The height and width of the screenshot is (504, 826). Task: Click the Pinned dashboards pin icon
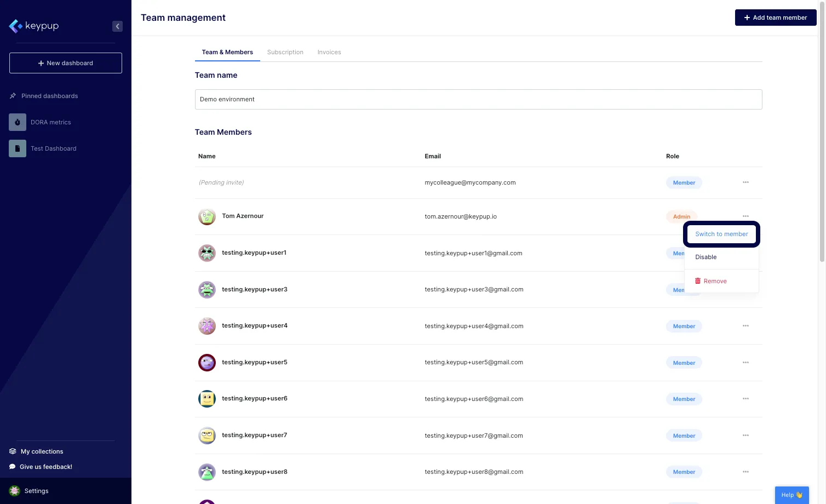coord(12,95)
